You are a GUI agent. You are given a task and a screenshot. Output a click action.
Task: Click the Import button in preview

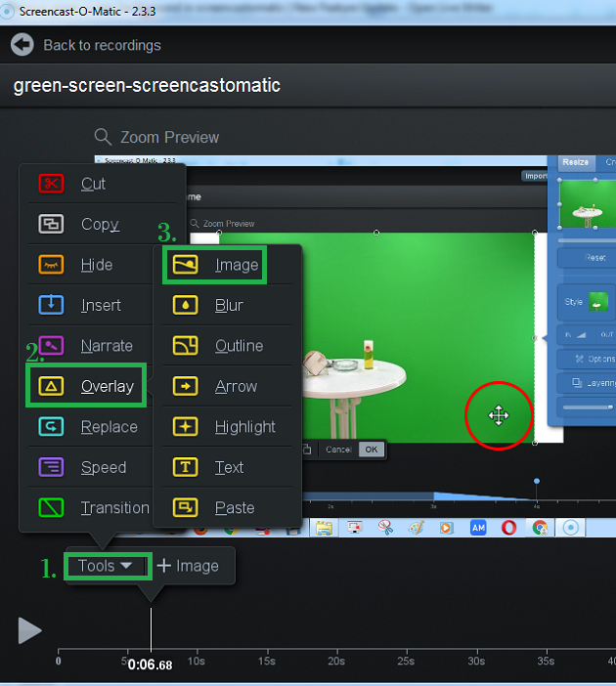(x=535, y=176)
